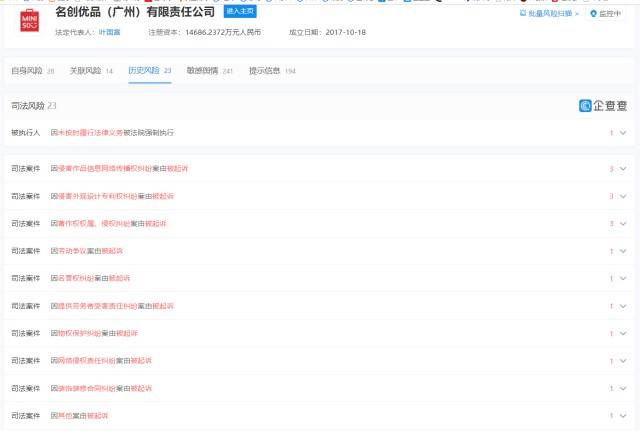The height and width of the screenshot is (431, 640).
Task: Click count 3 in 侵害外观设计专利权纠纷 row
Action: pyautogui.click(x=611, y=196)
